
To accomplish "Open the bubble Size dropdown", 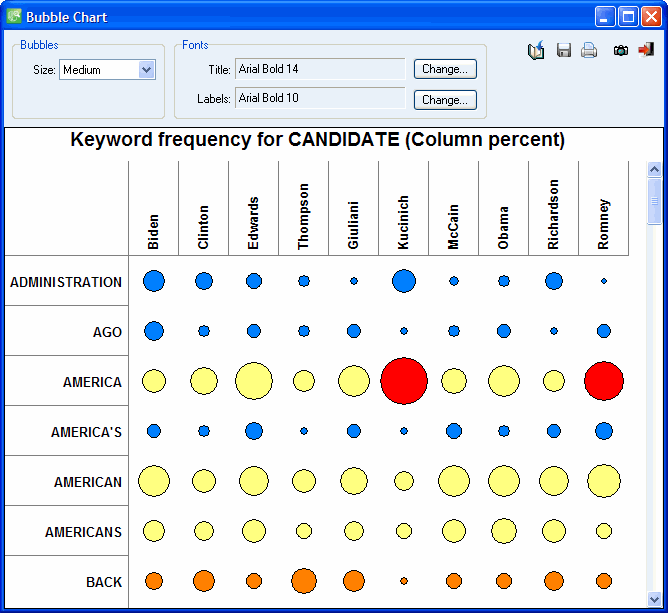I will [146, 70].
